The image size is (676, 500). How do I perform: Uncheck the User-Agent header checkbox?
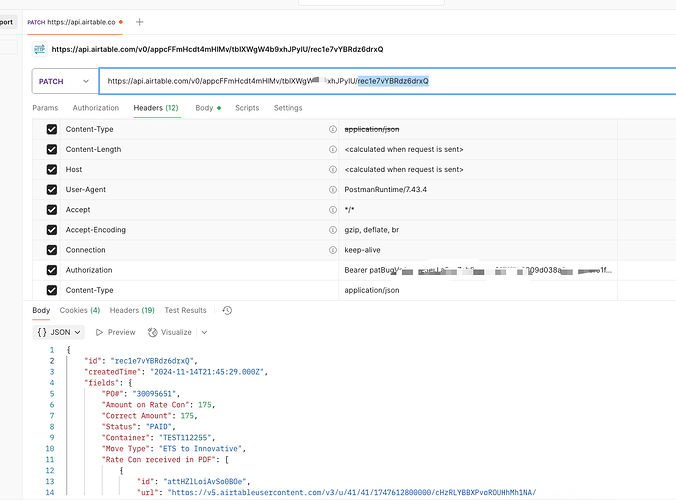[52, 190]
